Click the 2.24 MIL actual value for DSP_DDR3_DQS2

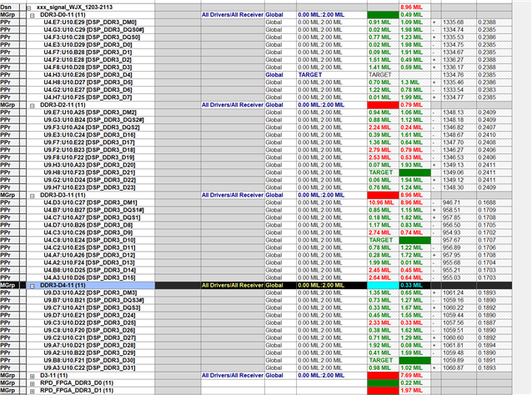click(379, 127)
